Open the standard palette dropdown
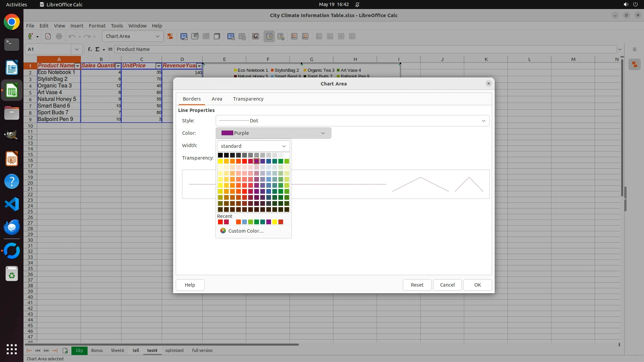 tap(253, 146)
